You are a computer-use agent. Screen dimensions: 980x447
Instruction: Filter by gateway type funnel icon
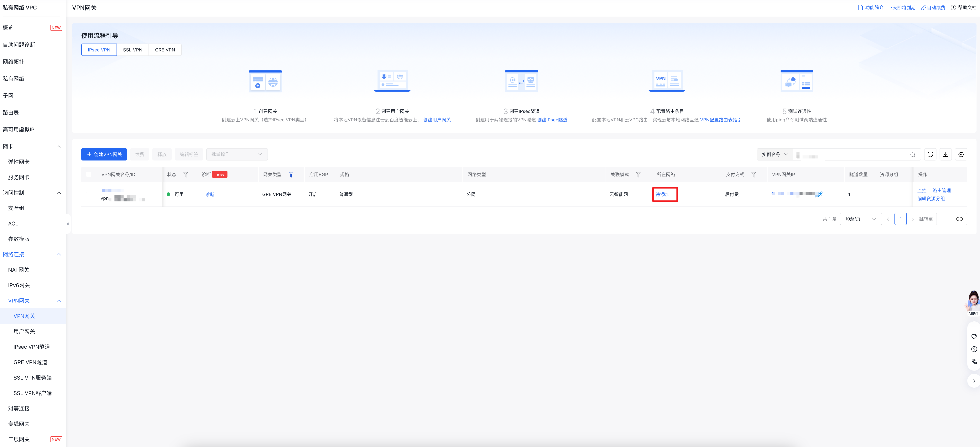tap(291, 175)
